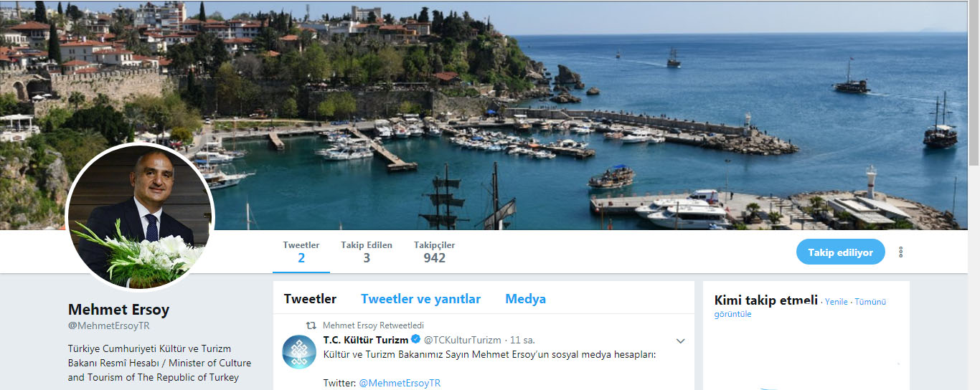
Task: Open the Takip Edilen list
Action: 367,252
